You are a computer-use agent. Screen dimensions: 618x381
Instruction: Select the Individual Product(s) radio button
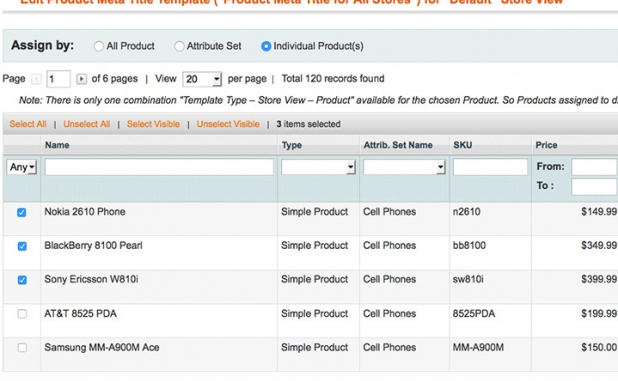pos(266,46)
